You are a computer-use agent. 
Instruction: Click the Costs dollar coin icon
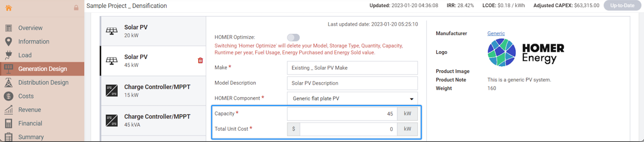tap(9, 96)
